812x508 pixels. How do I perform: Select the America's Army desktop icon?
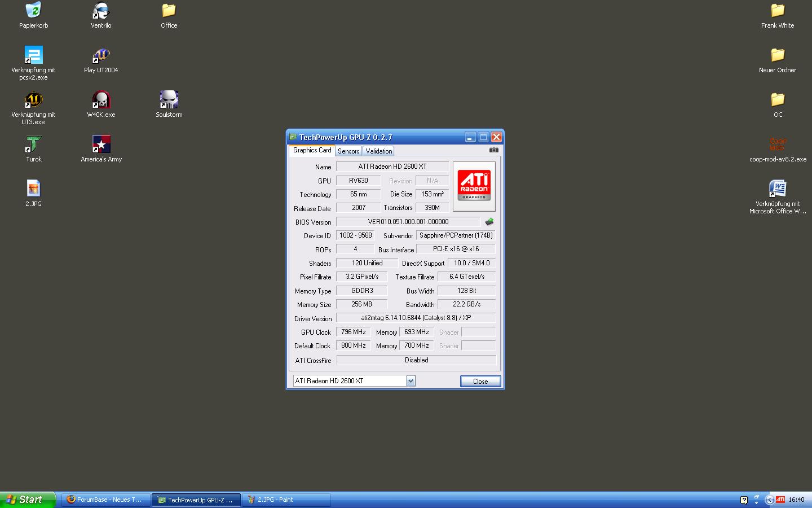(101, 144)
